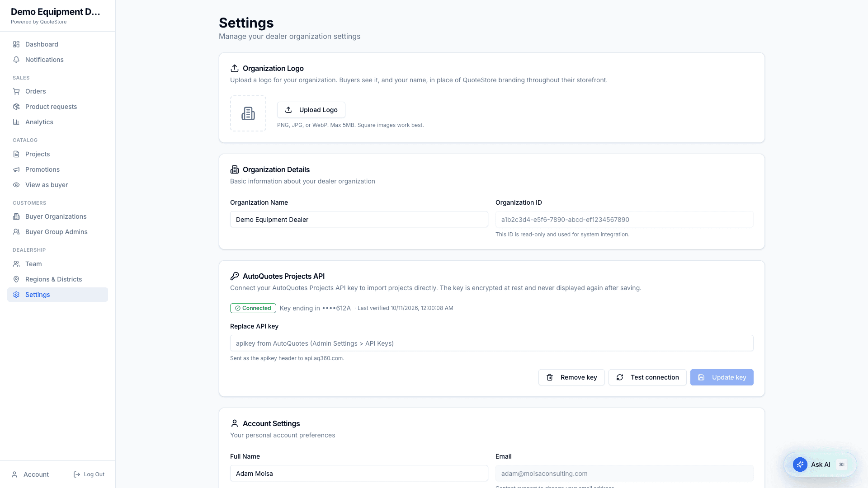The height and width of the screenshot is (488, 868).
Task: Open Promotions in catalog section
Action: tap(57, 169)
